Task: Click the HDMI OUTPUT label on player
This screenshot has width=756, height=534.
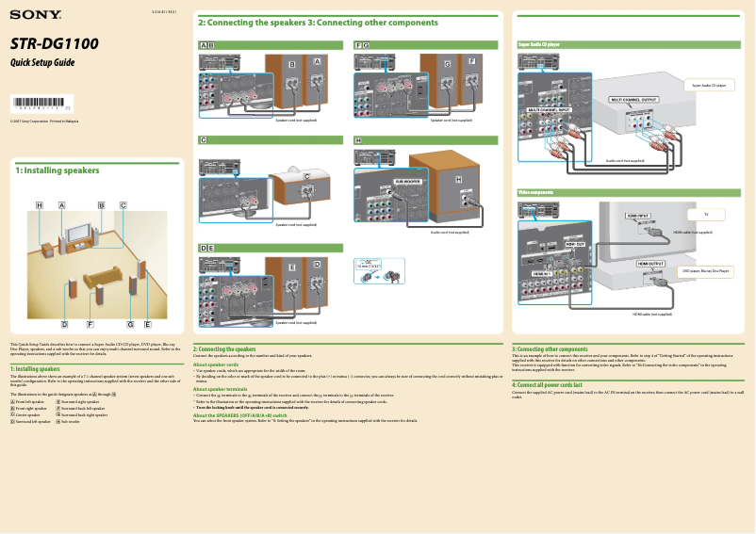Action: coord(649,264)
